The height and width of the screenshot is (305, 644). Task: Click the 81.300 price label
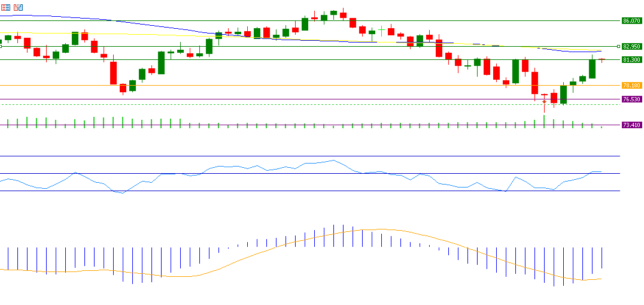click(x=631, y=60)
